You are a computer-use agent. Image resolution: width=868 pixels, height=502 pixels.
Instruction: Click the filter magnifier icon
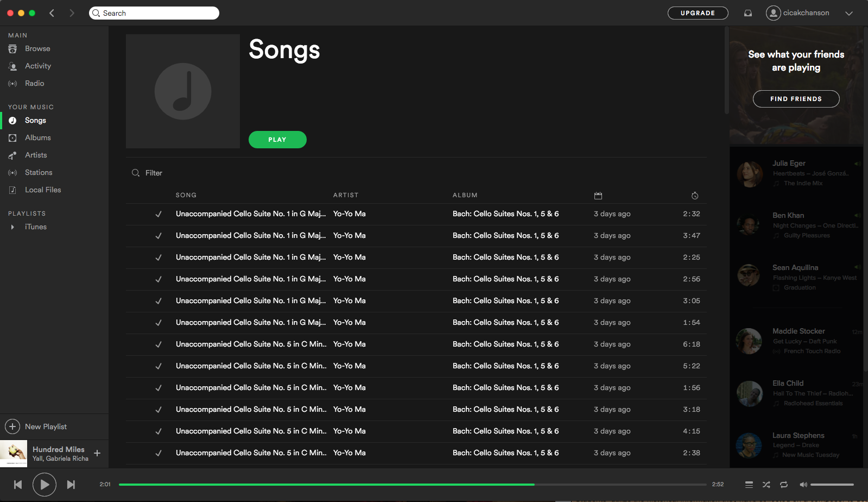[x=136, y=173]
